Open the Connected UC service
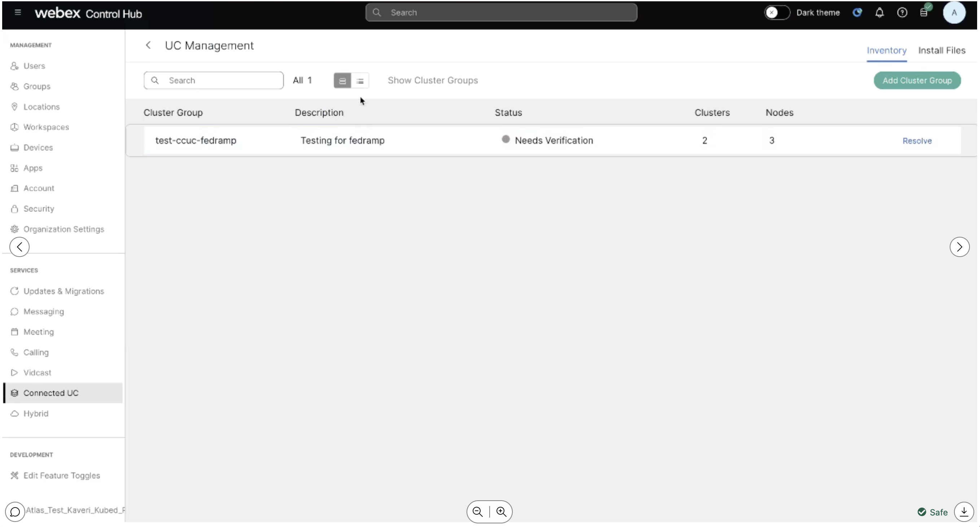 click(51, 393)
